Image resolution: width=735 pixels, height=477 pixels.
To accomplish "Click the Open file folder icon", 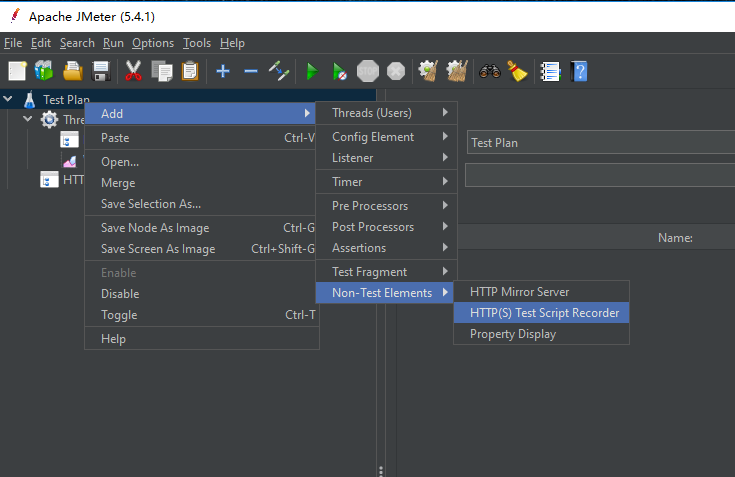I will (x=73, y=71).
